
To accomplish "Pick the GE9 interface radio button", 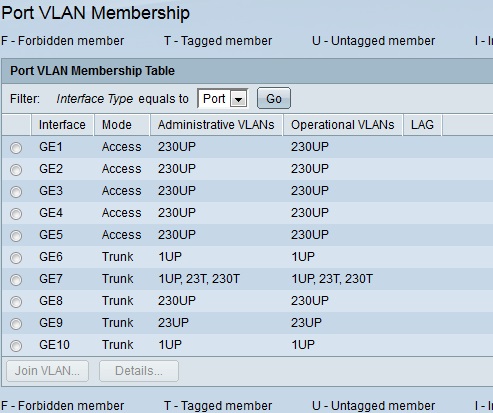I will [x=16, y=324].
